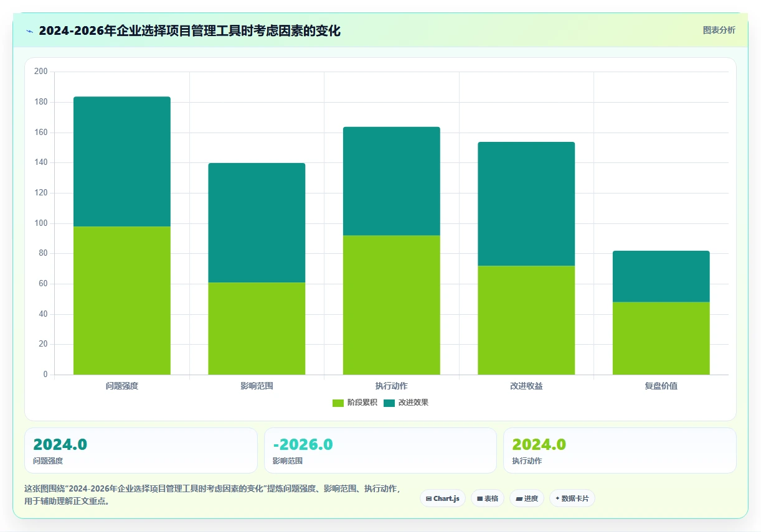Click the 问题强度 x-axis label
Image resolution: width=761 pixels, height=532 pixels.
[122, 386]
